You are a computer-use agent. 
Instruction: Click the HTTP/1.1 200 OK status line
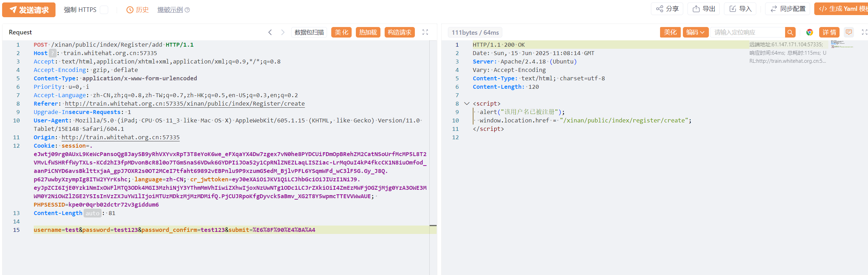(498, 45)
